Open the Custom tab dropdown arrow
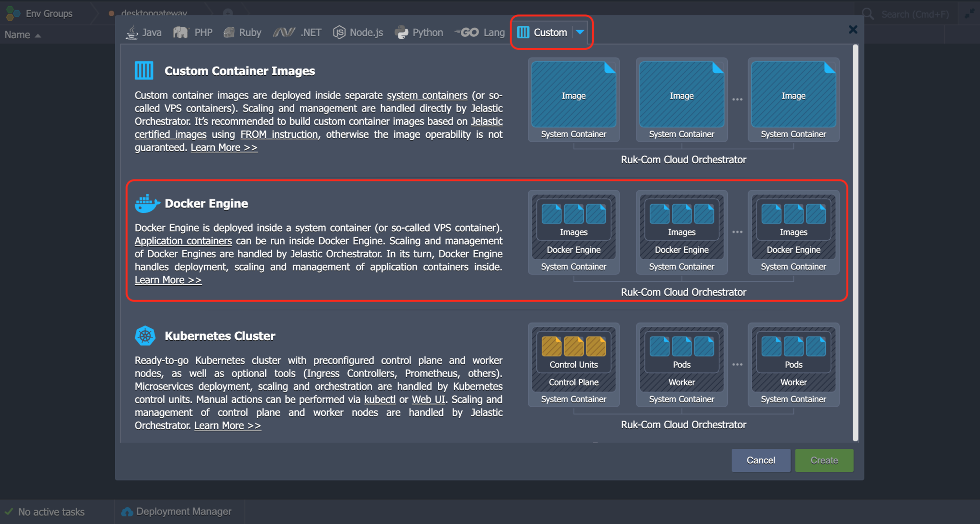The image size is (980, 524). pos(580,33)
